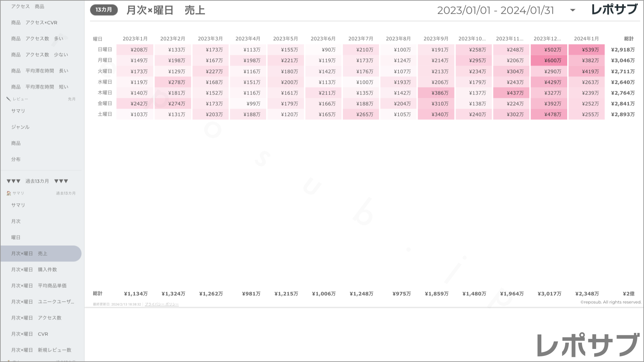Open 商品 平均滞在時間 長い page
The image size is (644, 362).
pyautogui.click(x=40, y=71)
